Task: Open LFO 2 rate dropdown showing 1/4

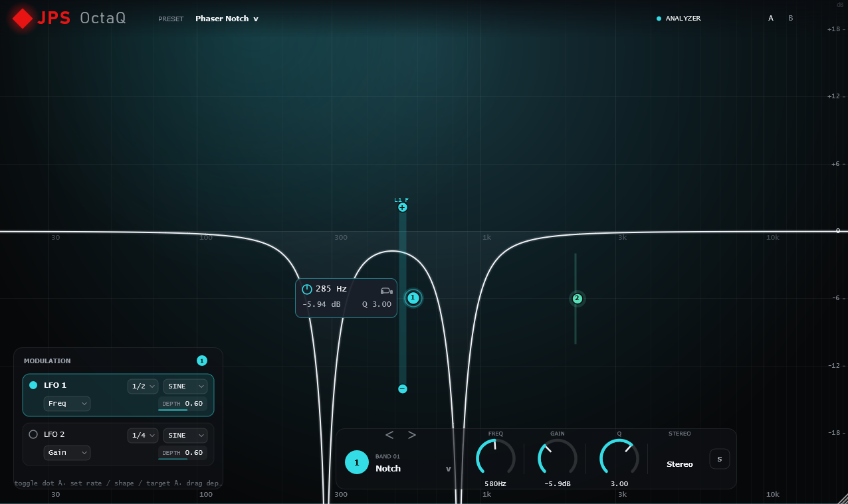Action: (143, 436)
